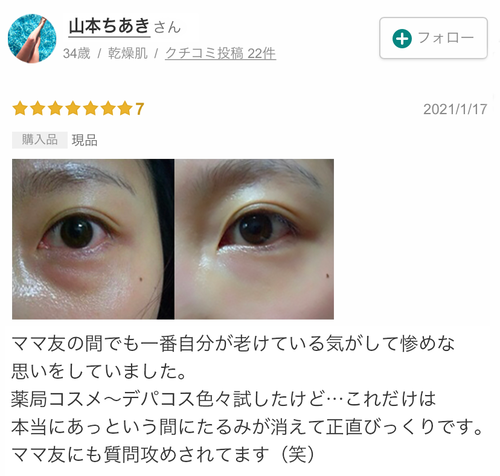Open the クチコミ投稿 22件 link

click(220, 53)
